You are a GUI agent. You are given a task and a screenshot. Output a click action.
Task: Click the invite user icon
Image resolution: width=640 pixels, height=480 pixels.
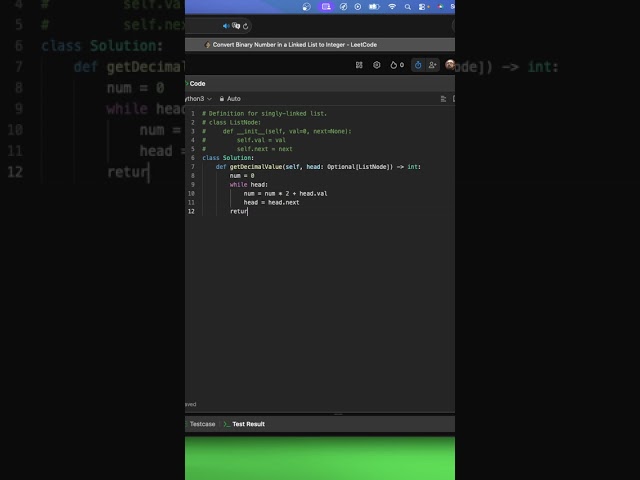click(432, 65)
